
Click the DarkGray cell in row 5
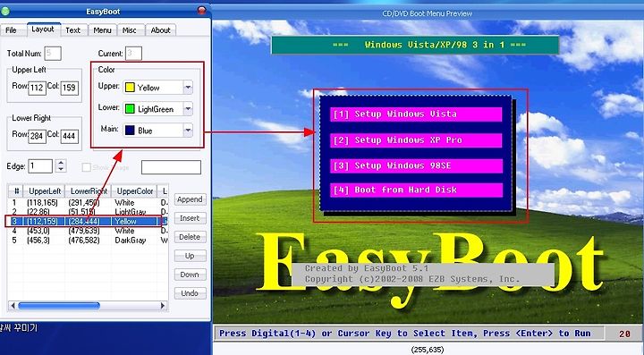pos(131,240)
